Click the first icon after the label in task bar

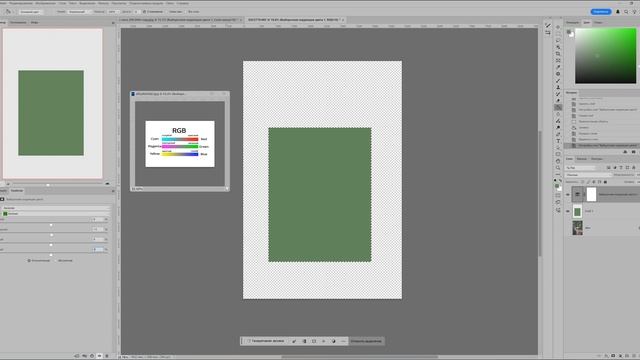(x=294, y=341)
